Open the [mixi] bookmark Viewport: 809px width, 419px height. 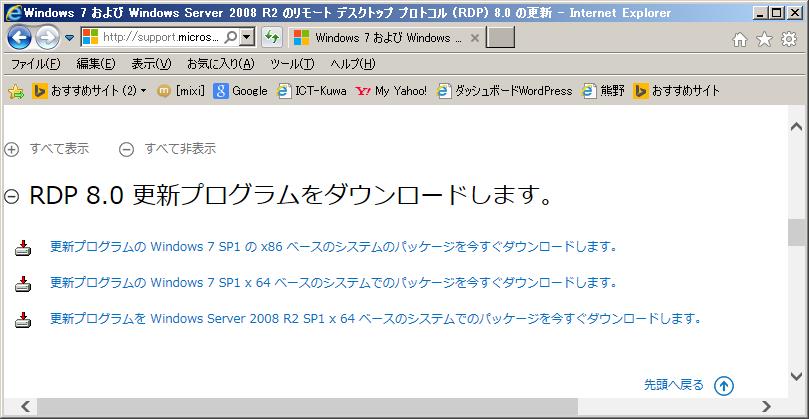click(181, 91)
